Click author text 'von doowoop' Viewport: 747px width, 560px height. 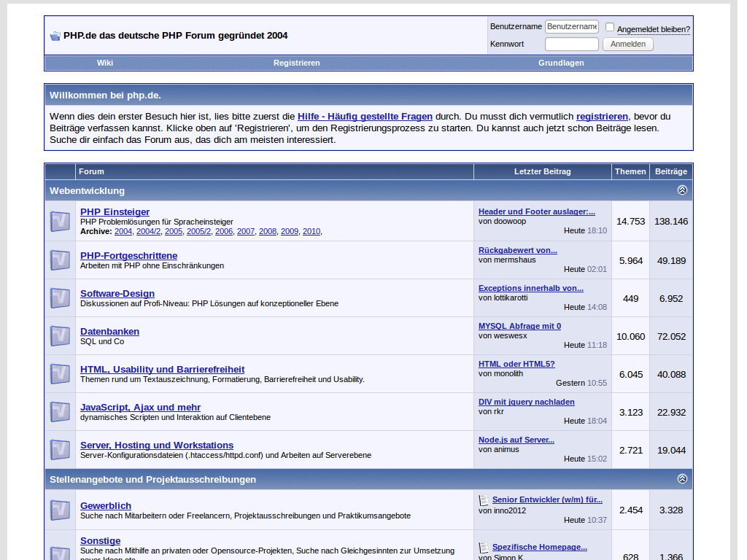pos(502,222)
